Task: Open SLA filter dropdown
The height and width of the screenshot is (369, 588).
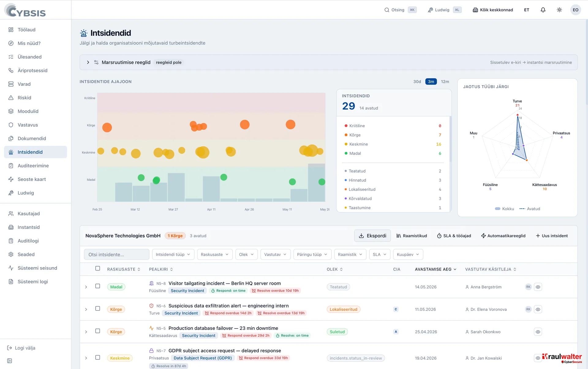Action: pos(380,255)
